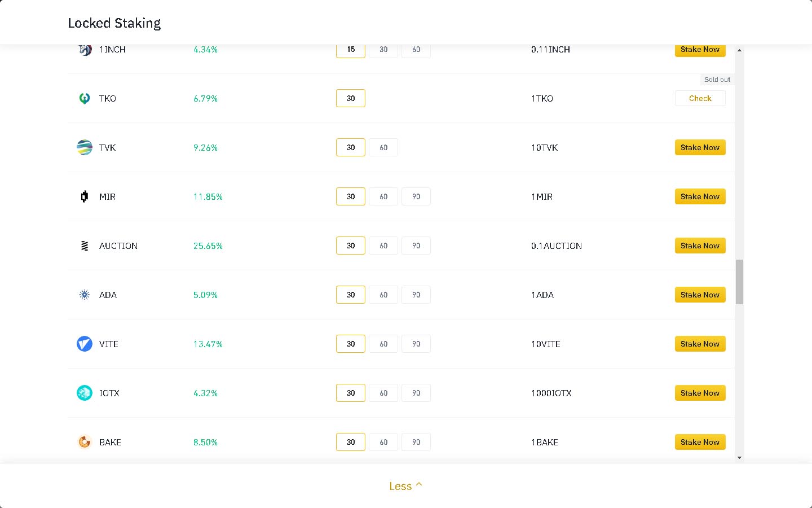Select 30-day duration for VITE
Screen dimensions: 812x508
click(x=351, y=344)
